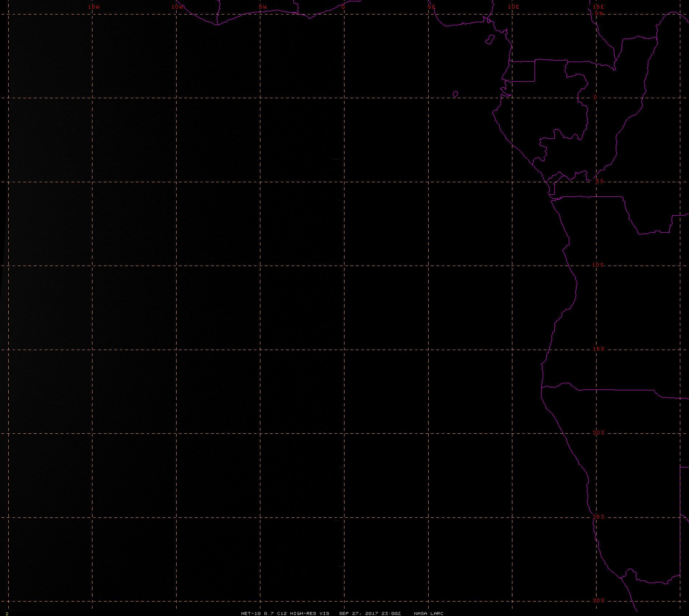Click the 20S latitude label
This screenshot has height=616, width=689.
click(598, 433)
